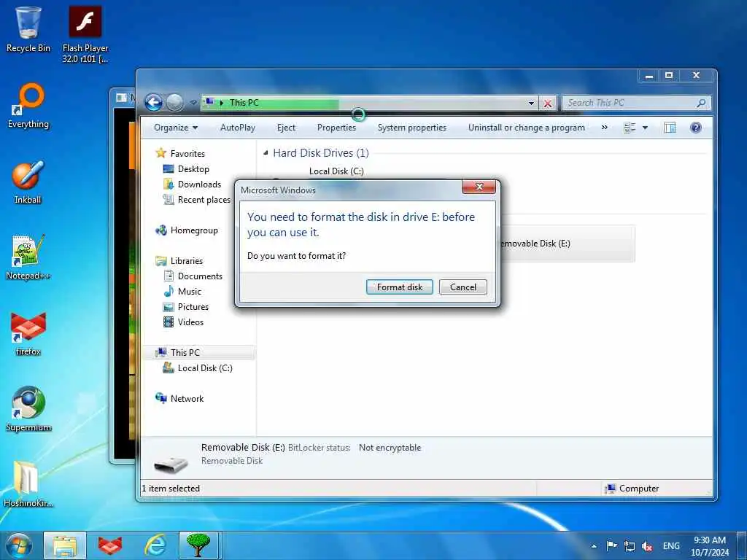Show hidden system tray icons
The image size is (747, 560).
pos(594,546)
